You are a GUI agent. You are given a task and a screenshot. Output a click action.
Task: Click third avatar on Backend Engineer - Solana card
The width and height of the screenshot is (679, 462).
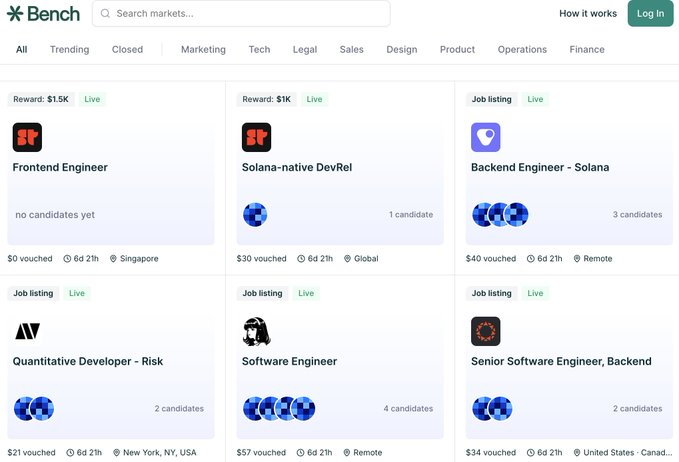tap(516, 214)
